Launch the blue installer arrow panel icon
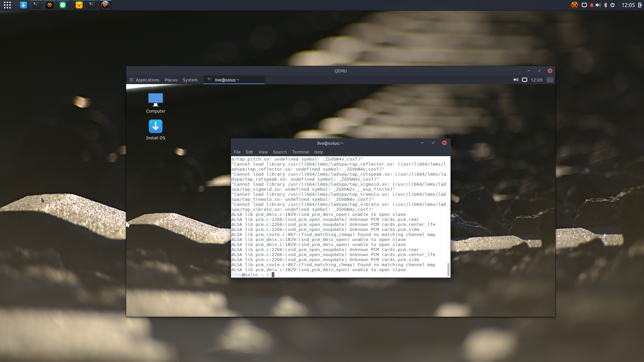644x362 pixels. [x=23, y=5]
